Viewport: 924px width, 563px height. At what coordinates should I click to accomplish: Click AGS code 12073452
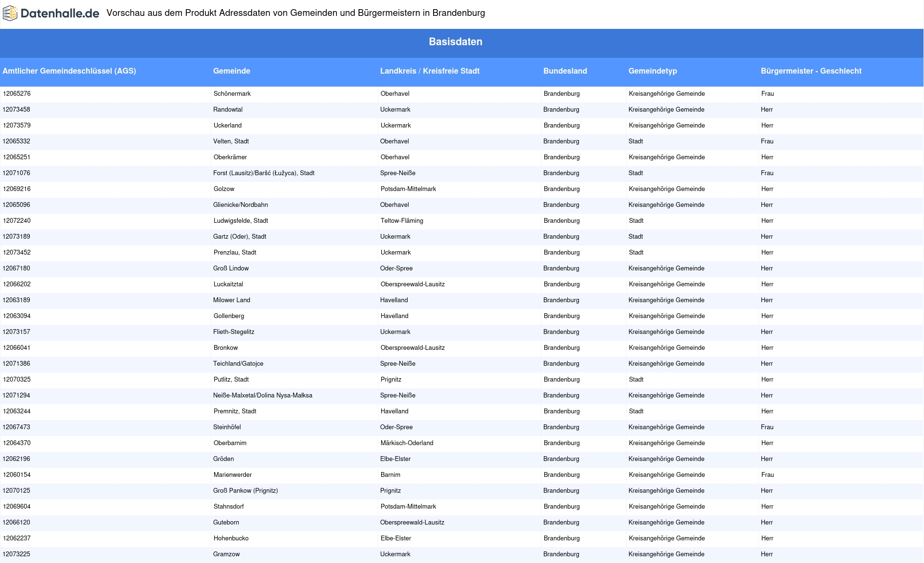(16, 253)
